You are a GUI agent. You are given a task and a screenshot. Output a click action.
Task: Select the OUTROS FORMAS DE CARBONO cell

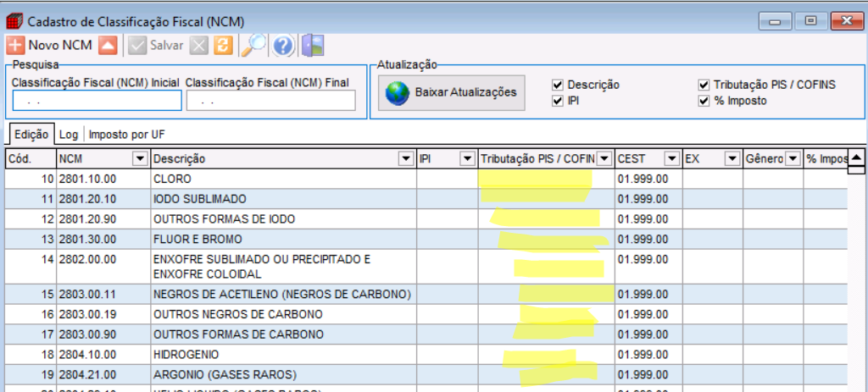pyautogui.click(x=283, y=334)
